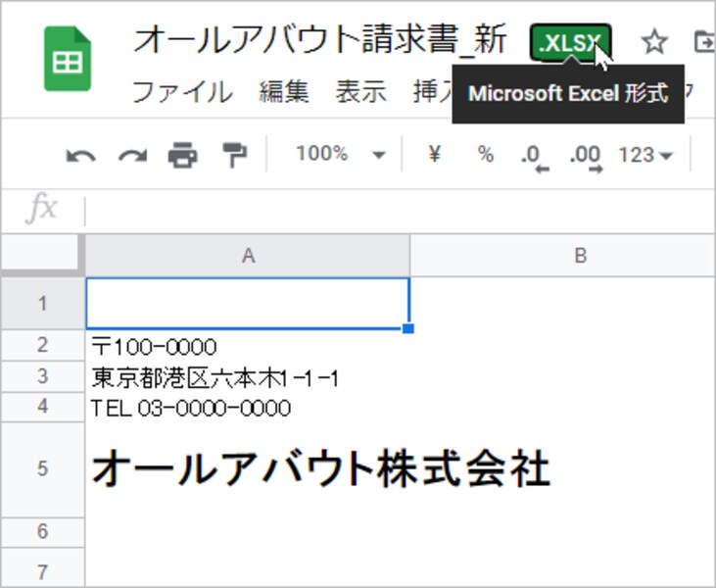This screenshot has height=588, width=716.
Task: Open the 100% zoom dropdown
Action: click(x=340, y=155)
